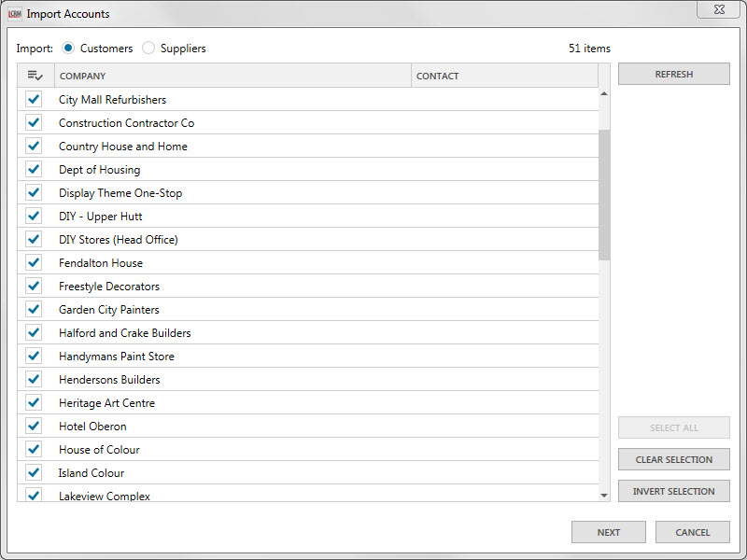Click the app icon in title bar
This screenshot has width=747, height=560.
pos(14,14)
